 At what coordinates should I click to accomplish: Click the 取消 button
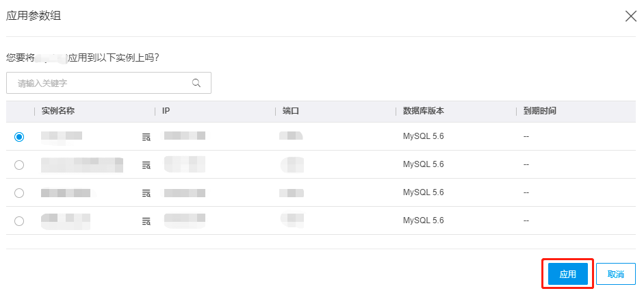tap(615, 275)
